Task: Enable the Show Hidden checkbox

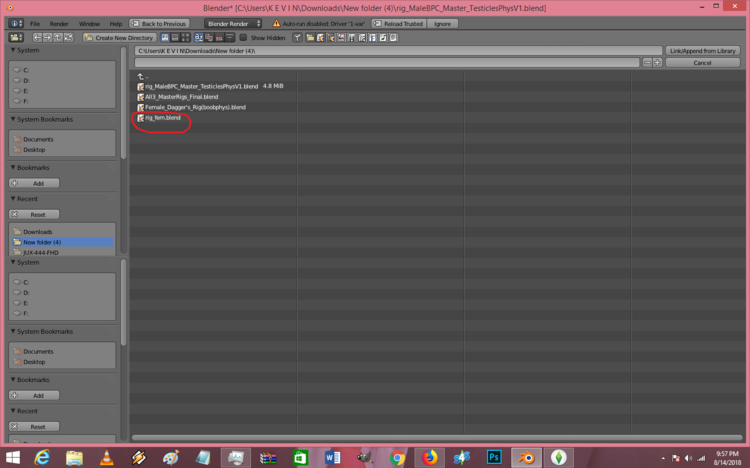Action: [x=243, y=37]
